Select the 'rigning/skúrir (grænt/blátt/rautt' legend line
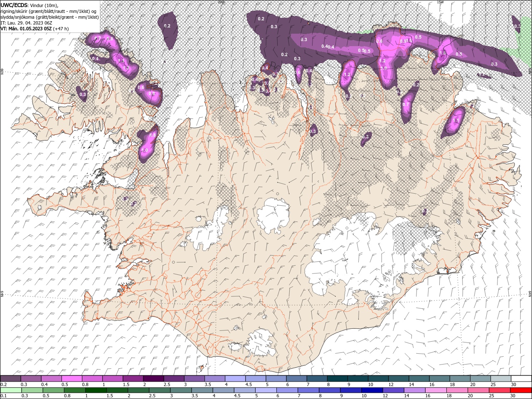 tap(49, 11)
